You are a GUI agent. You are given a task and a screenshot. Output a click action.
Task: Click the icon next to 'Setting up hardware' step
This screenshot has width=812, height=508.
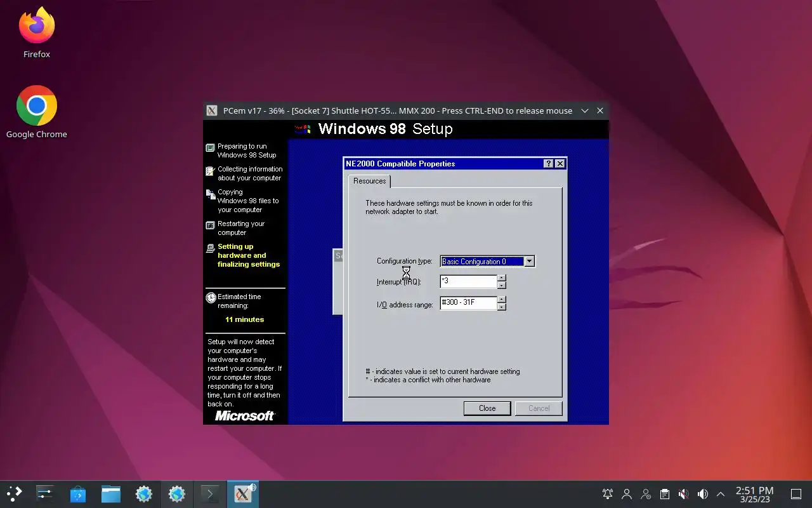point(211,248)
